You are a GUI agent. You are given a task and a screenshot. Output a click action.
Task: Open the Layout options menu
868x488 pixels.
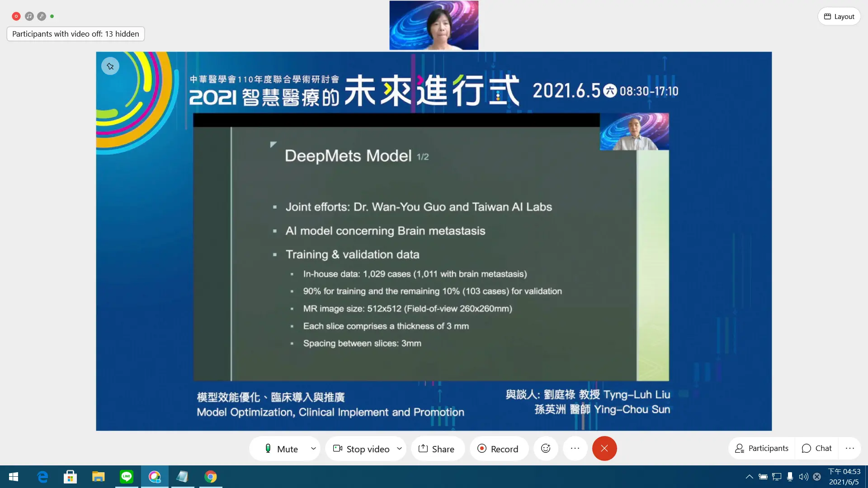click(839, 17)
